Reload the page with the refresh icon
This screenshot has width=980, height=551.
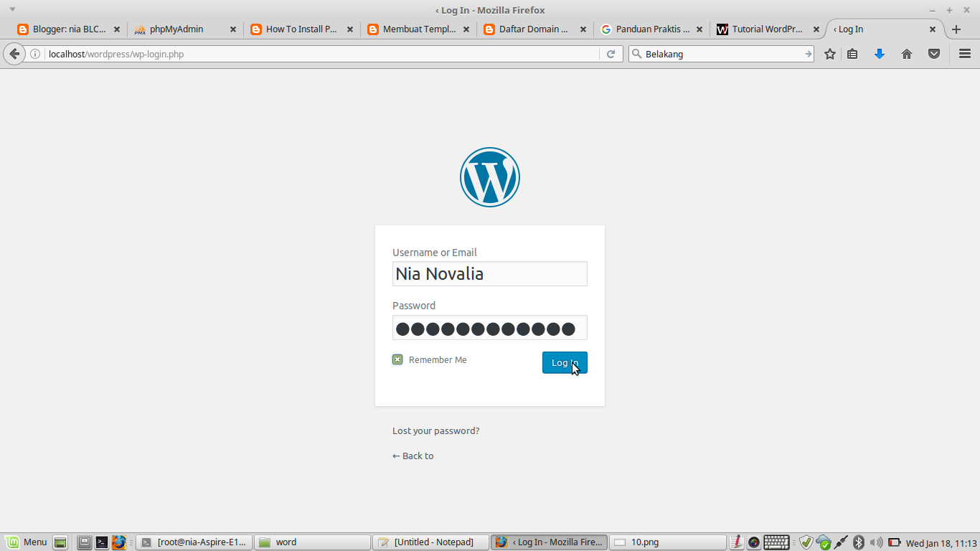click(611, 54)
